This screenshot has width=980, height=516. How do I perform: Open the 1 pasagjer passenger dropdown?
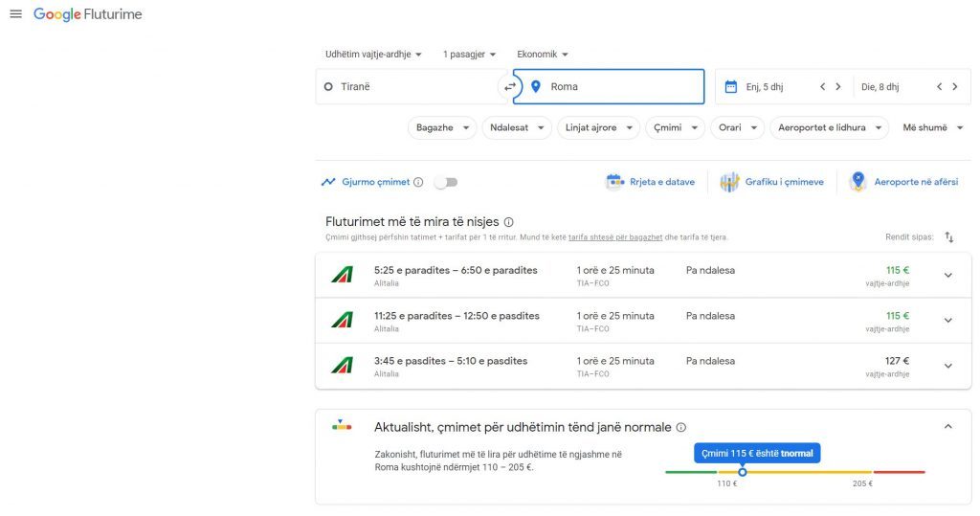pos(470,55)
